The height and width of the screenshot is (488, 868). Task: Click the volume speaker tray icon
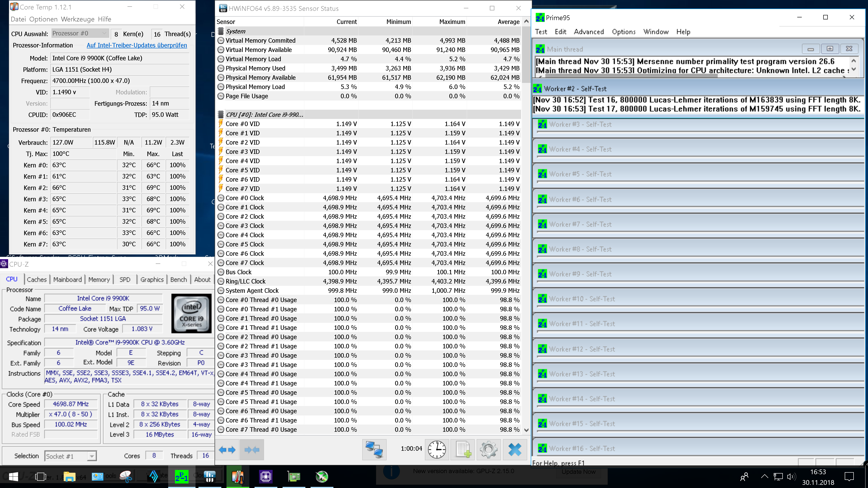791,476
